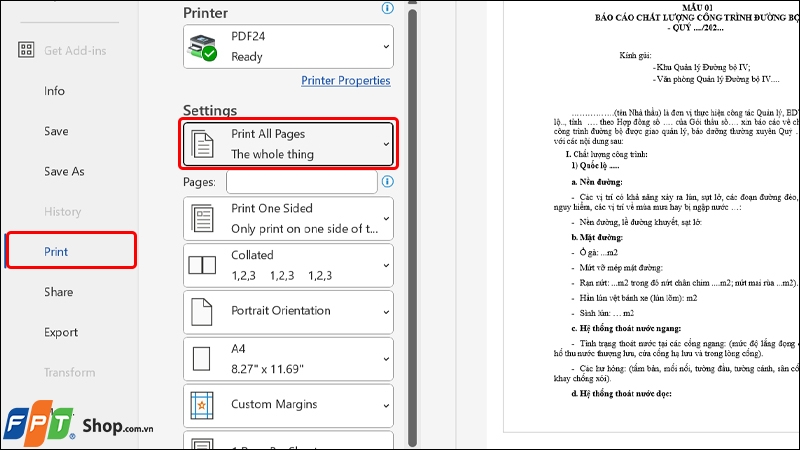
Task: Click the Get Add-ins grid icon
Action: click(x=26, y=50)
